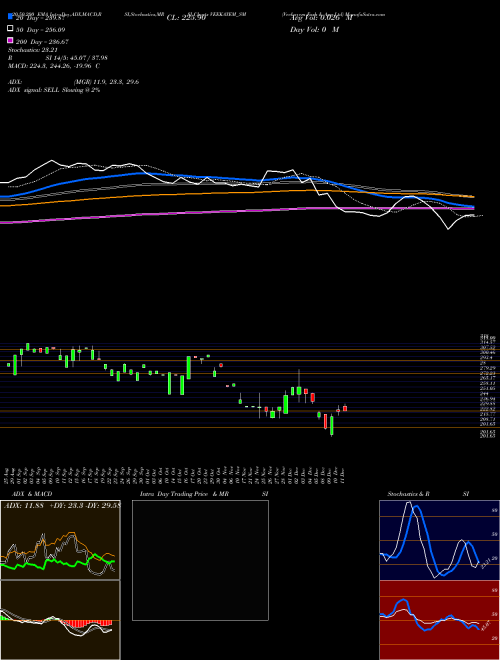Image resolution: width=500 pixels, height=660 pixels.
Task: Open the MACD histogram chart panel
Action: point(60,620)
